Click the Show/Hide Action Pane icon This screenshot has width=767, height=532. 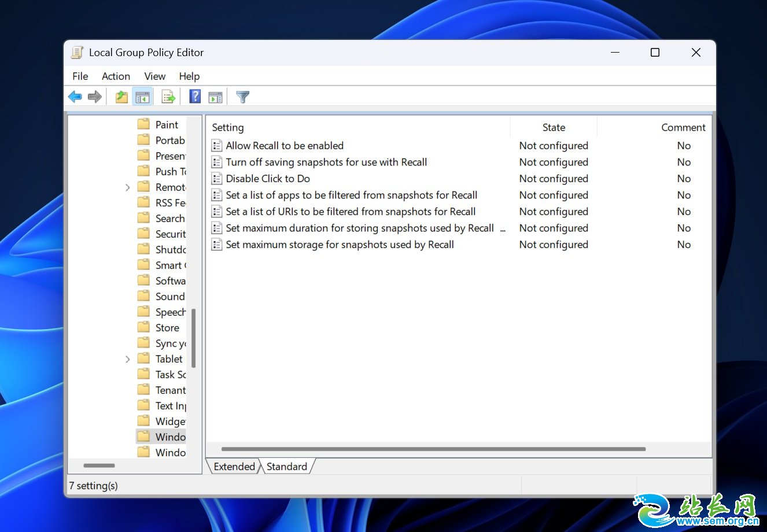pos(215,97)
